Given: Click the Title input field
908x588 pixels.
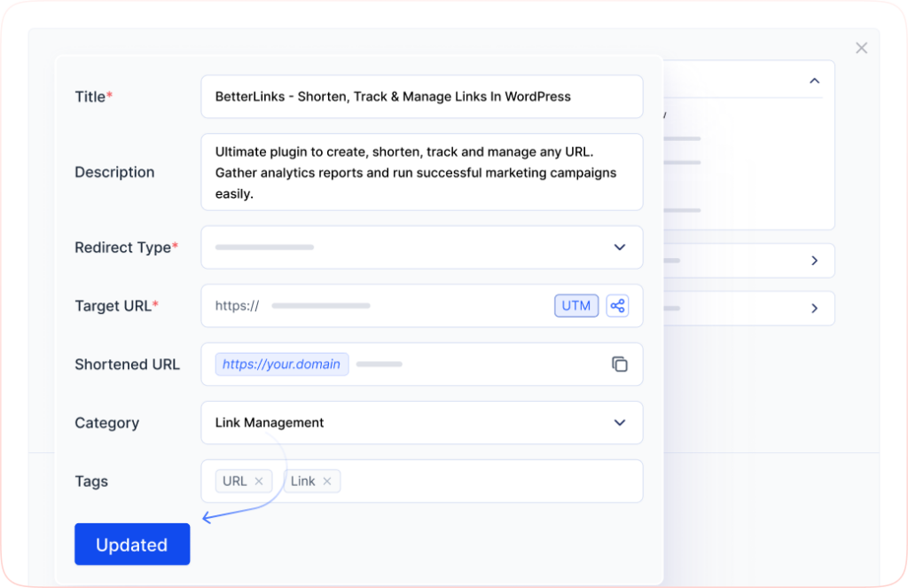Looking at the screenshot, I should click(421, 97).
